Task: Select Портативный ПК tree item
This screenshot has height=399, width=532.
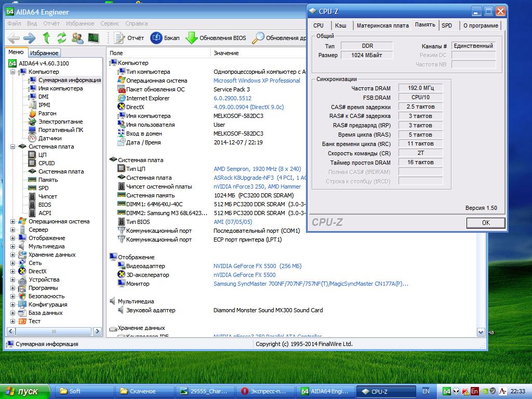Action: coord(60,130)
